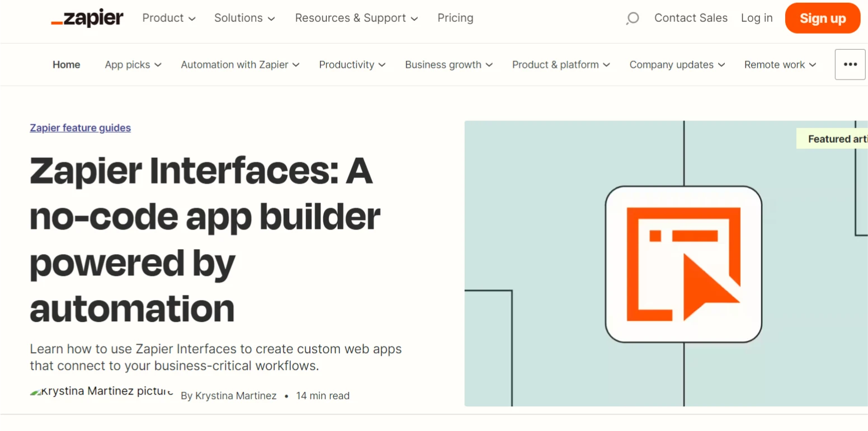Expand the Productivity category

[352, 64]
